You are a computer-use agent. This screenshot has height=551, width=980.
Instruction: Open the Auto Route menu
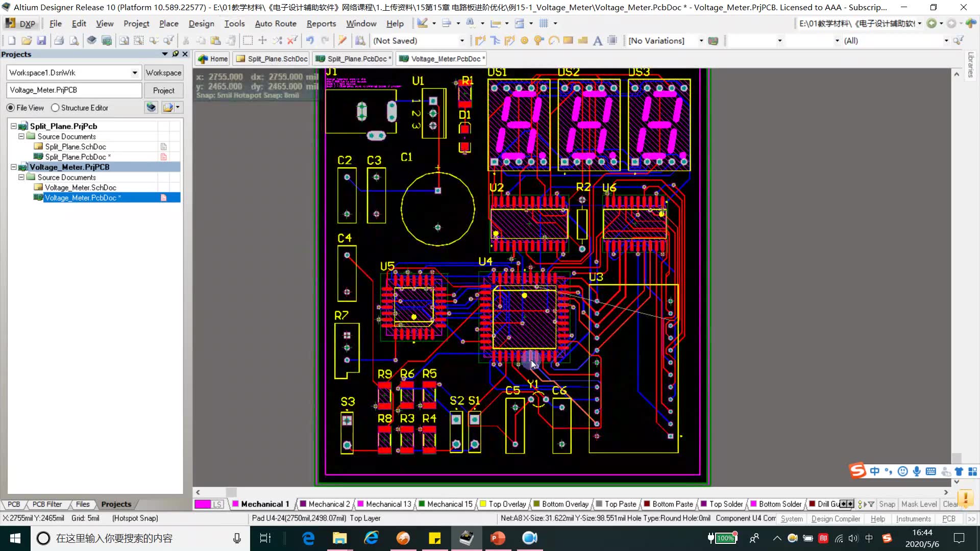pos(275,23)
